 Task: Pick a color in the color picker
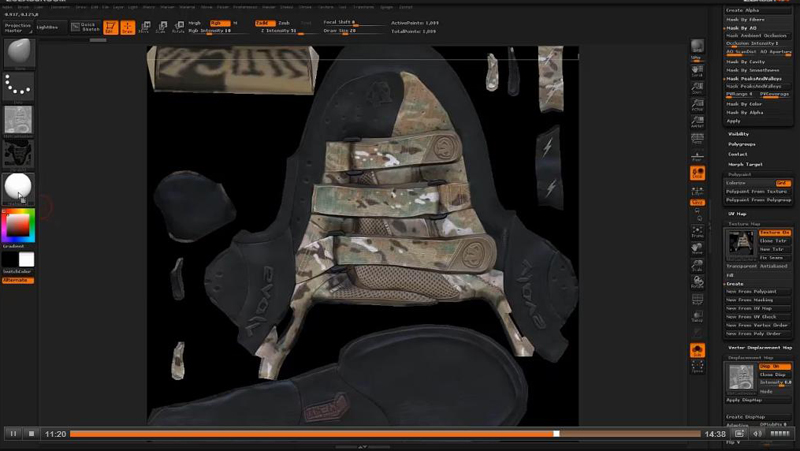coord(18,226)
